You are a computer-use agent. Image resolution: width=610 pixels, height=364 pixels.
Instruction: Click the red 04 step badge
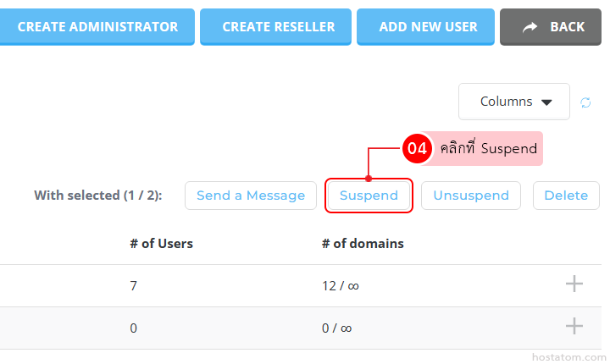click(x=416, y=148)
